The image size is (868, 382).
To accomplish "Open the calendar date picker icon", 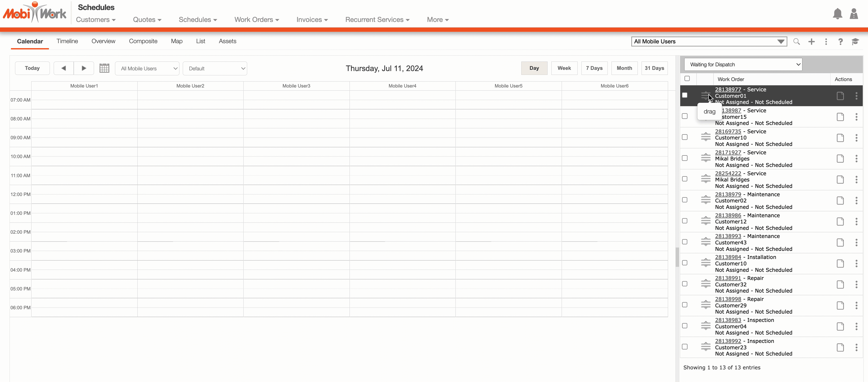I will pyautogui.click(x=104, y=68).
